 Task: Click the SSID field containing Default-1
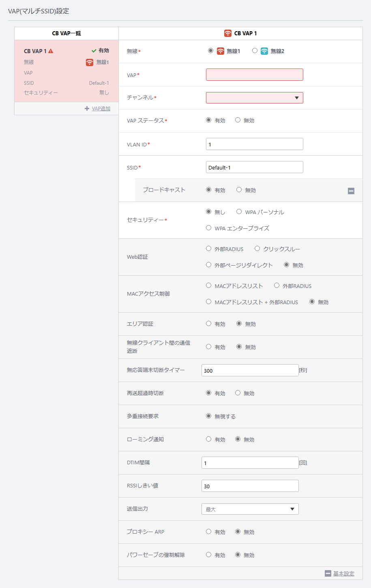(255, 167)
